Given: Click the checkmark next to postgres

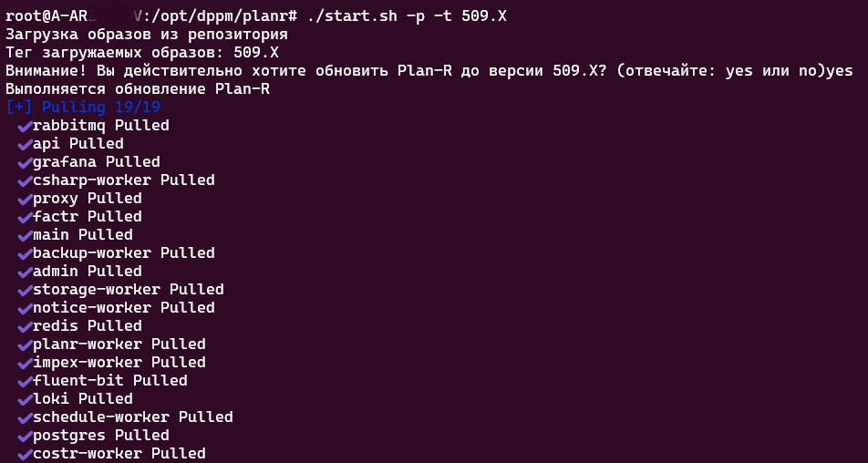Looking at the screenshot, I should click(x=25, y=436).
